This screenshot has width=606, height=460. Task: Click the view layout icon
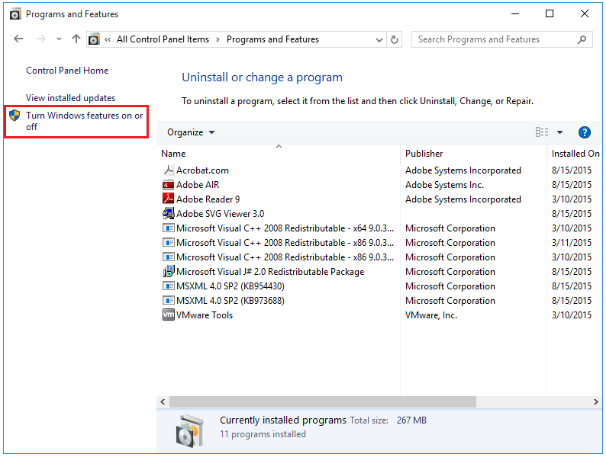tap(541, 132)
